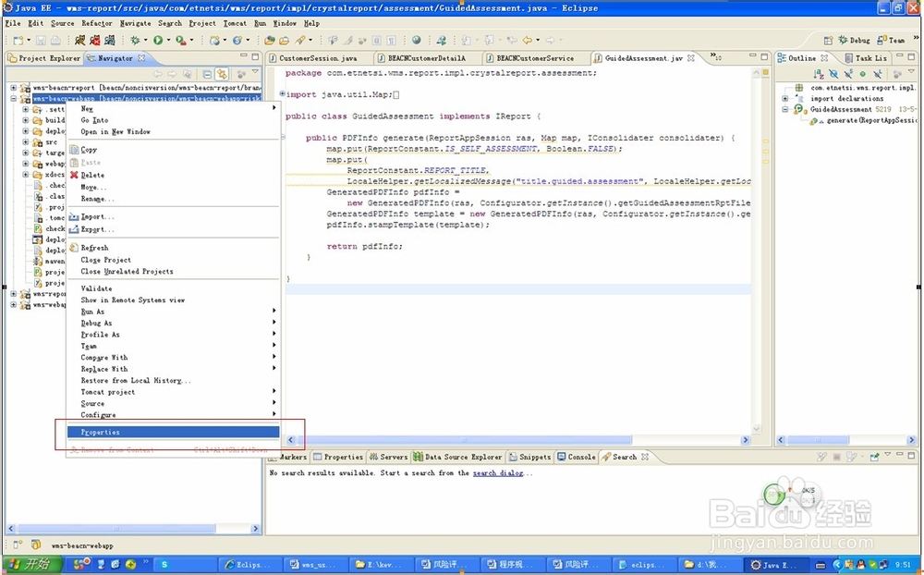Switch to CustomerSession.java editor tab

click(318, 58)
